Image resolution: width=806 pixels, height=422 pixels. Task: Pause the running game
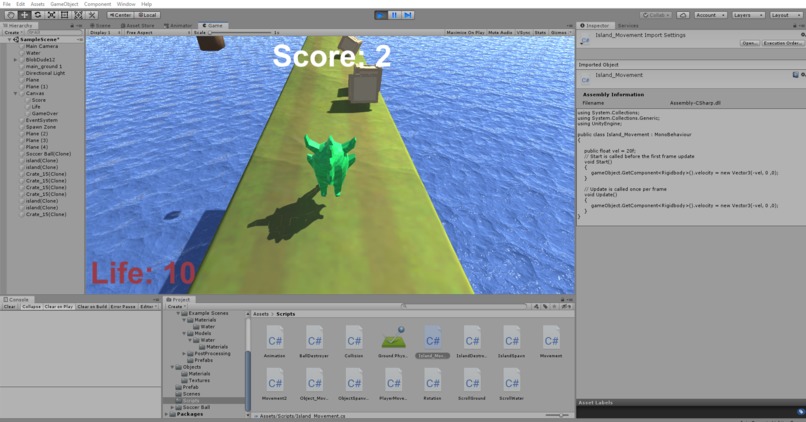[394, 15]
